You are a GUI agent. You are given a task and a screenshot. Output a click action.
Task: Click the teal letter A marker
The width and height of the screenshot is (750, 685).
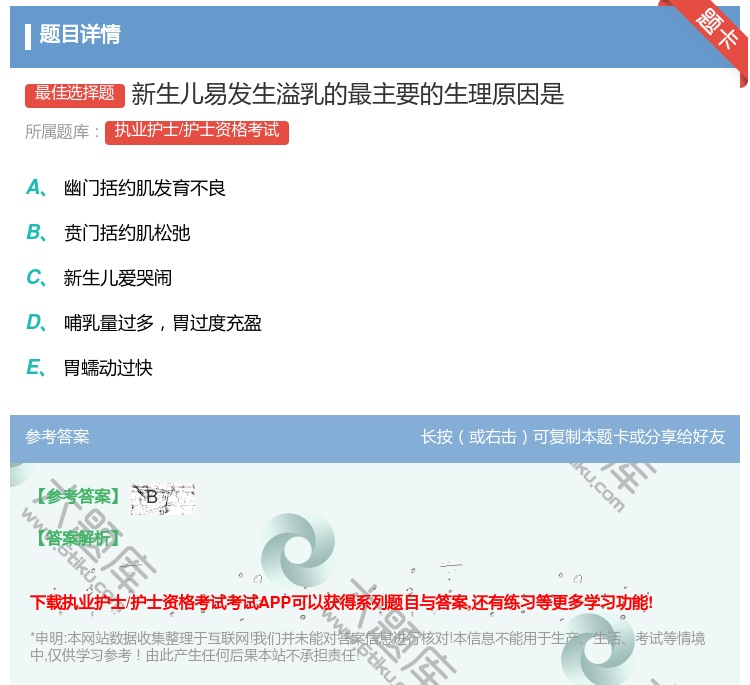[36, 188]
